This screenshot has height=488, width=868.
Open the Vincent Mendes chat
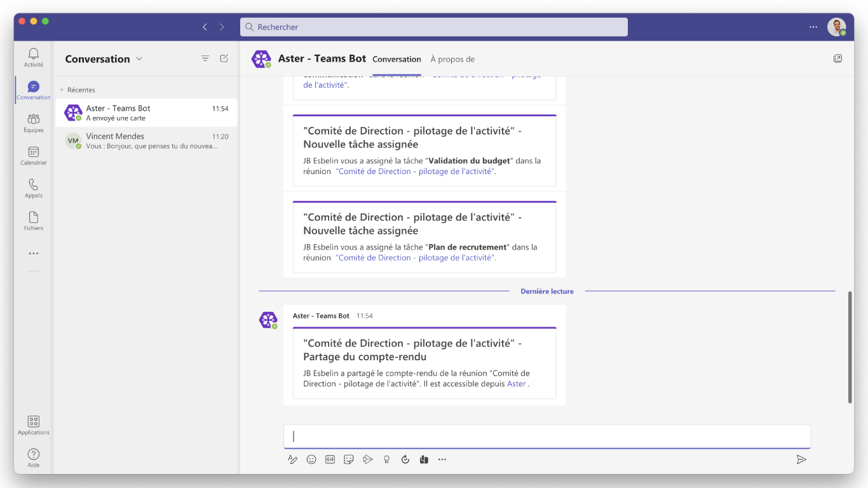146,141
